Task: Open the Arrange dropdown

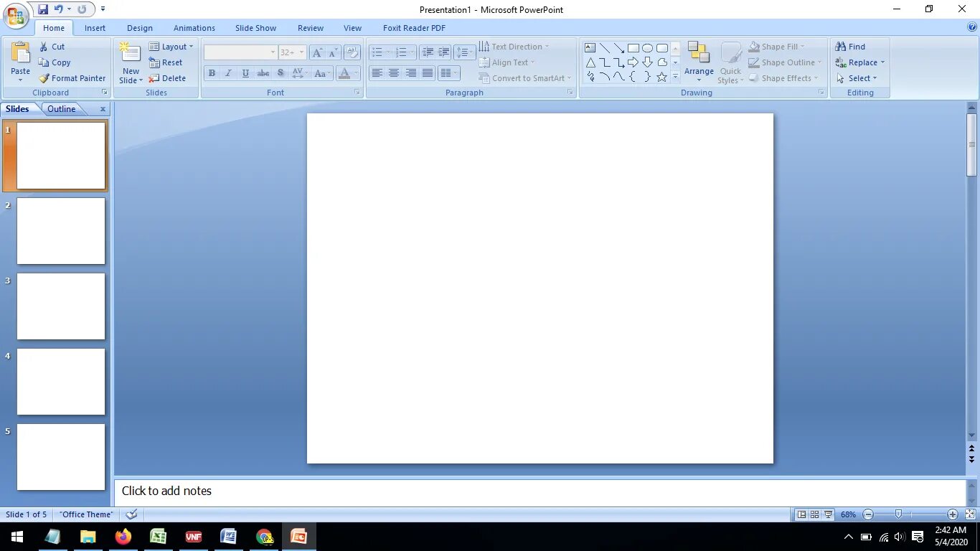Action: (x=699, y=62)
